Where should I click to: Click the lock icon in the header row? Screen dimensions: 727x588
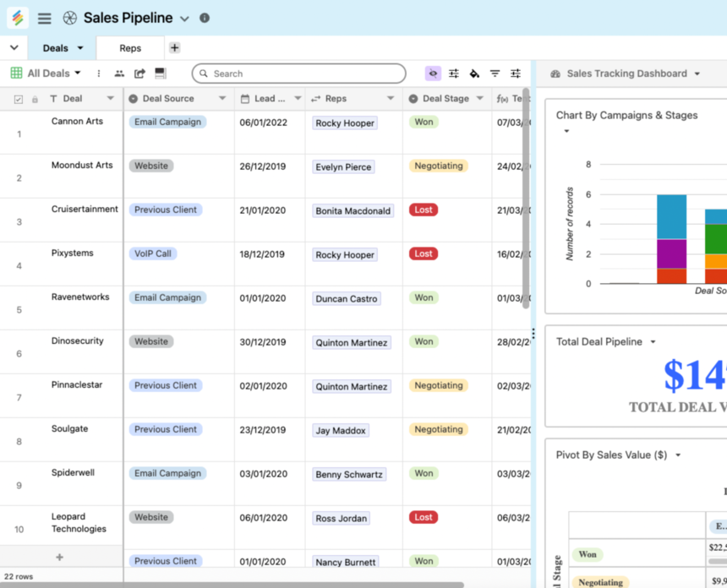[35, 98]
